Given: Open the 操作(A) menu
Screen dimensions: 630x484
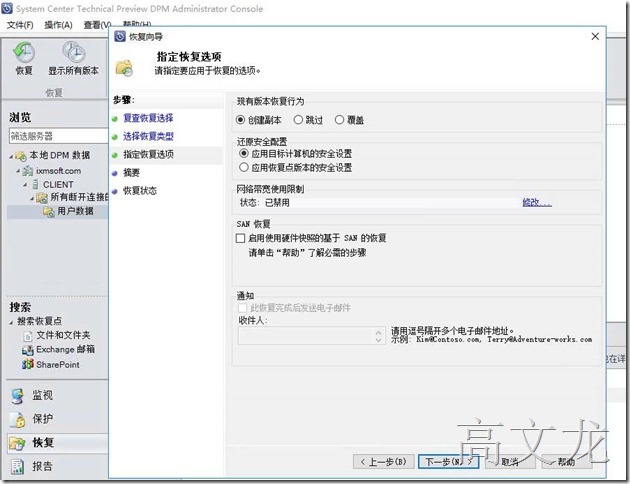Looking at the screenshot, I should pos(58,25).
